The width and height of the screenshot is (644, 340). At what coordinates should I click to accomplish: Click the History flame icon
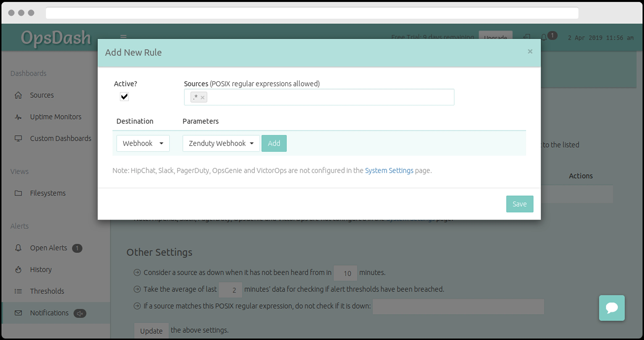coord(18,270)
